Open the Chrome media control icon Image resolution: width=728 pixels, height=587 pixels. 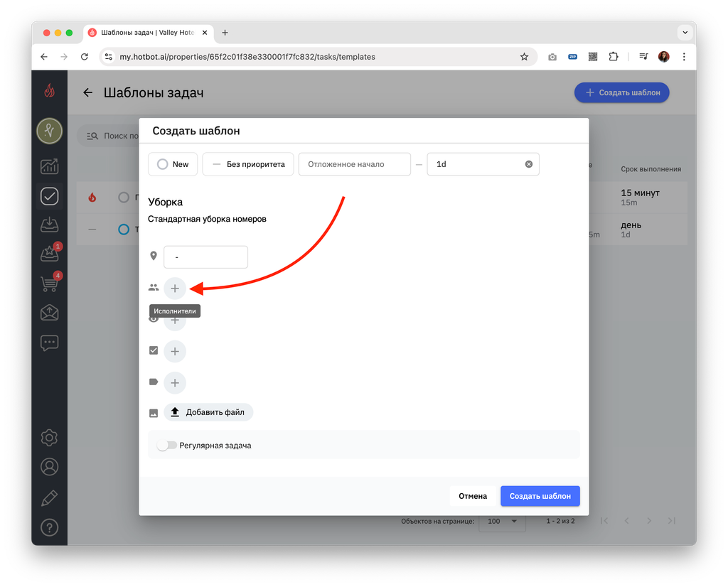(643, 57)
